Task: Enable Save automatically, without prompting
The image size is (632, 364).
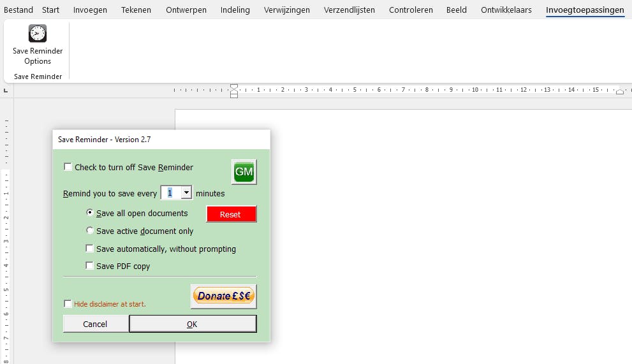Action: tap(89, 249)
